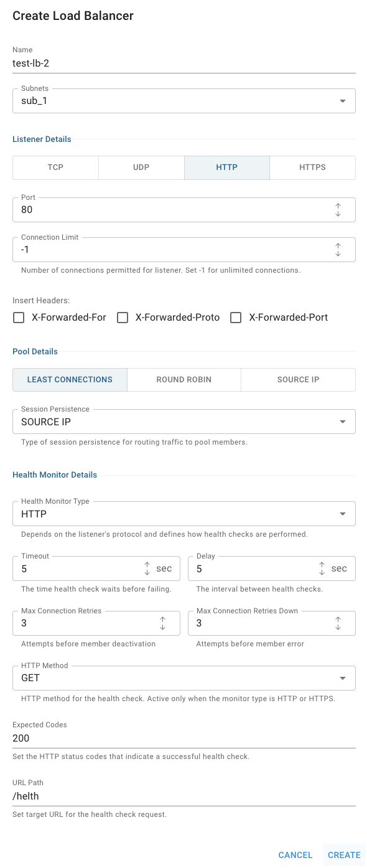Open the Health Monitor Type dropdown
The width and height of the screenshot is (367, 868).
pos(184,514)
